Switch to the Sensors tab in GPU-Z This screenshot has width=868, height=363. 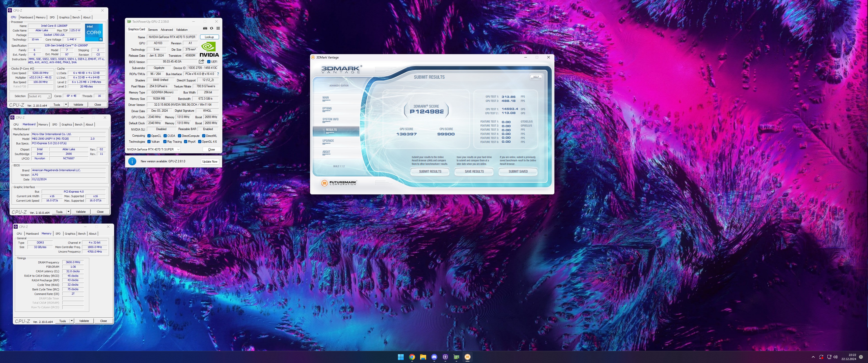pyautogui.click(x=153, y=30)
